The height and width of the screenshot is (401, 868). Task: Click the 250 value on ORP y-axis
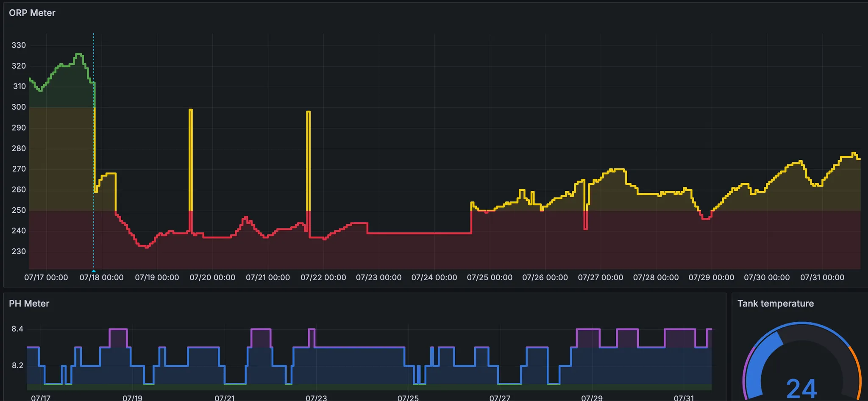(19, 210)
